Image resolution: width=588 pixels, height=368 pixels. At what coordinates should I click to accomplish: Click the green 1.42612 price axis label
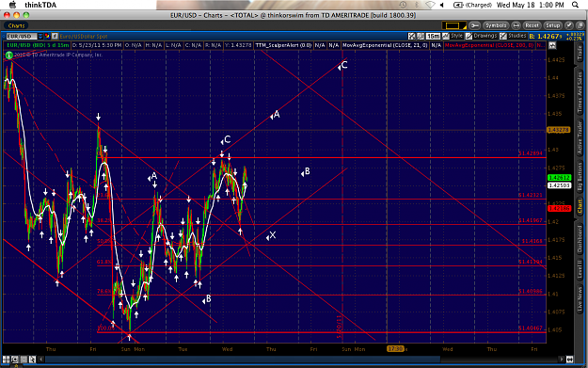(x=559, y=178)
